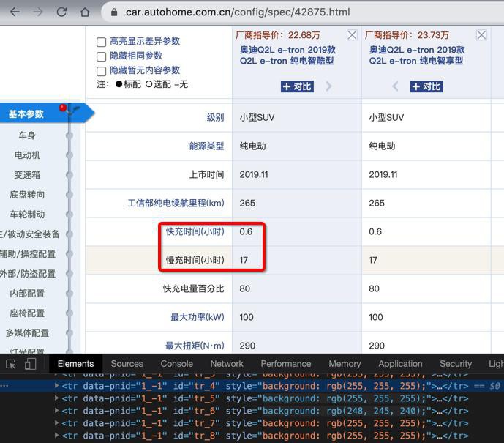The width and height of the screenshot is (504, 443).
Task: Switch to the Sources tab in DevTools
Action: 127,364
